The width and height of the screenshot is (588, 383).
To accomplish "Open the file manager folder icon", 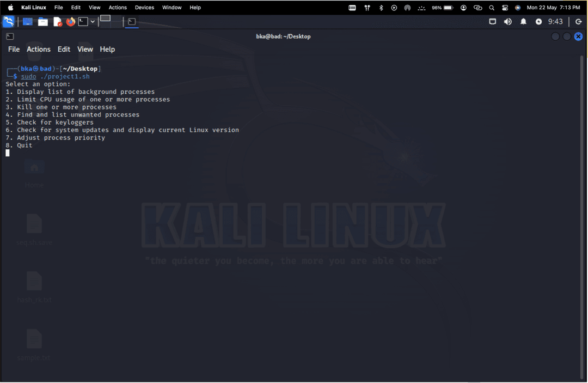I will click(43, 22).
